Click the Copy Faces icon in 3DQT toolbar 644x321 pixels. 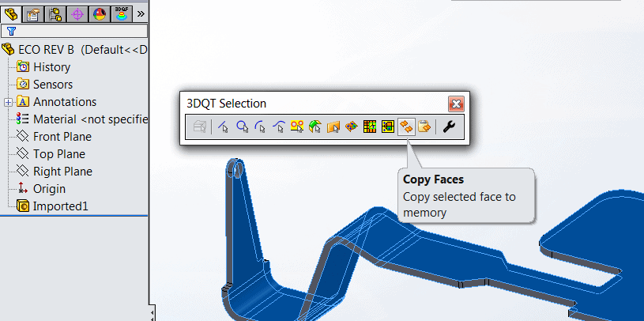406,126
